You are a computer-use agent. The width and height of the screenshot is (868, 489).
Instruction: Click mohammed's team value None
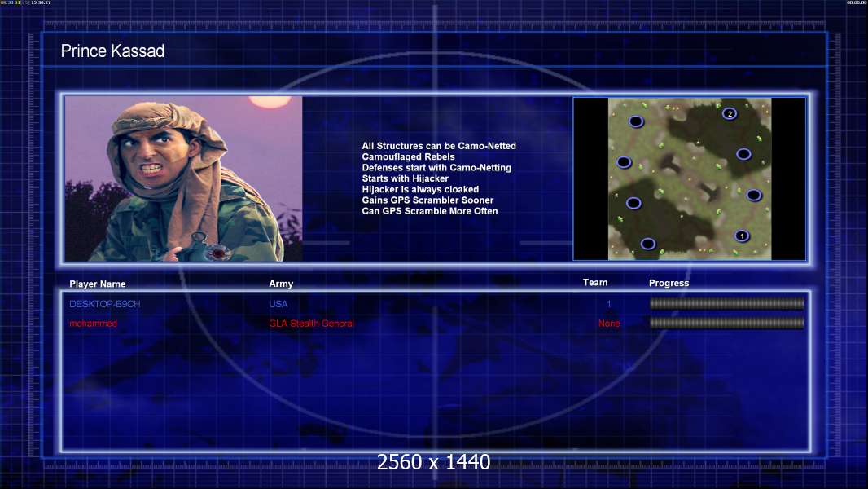[609, 324]
